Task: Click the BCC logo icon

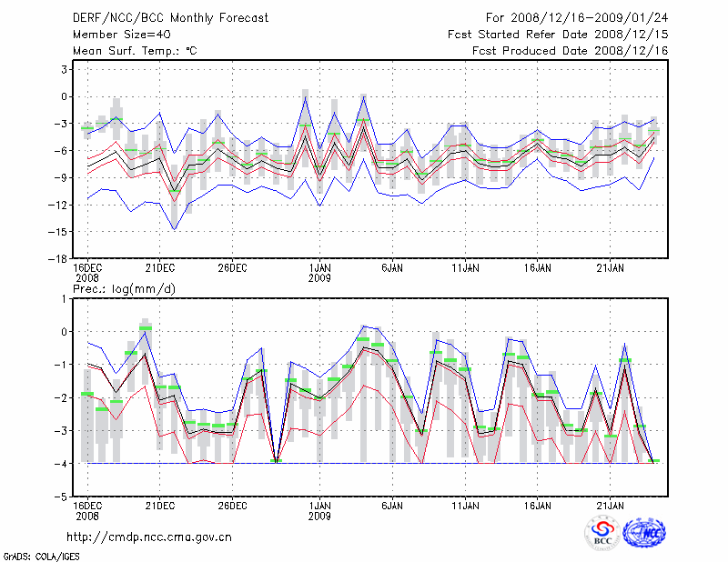Action: [602, 533]
